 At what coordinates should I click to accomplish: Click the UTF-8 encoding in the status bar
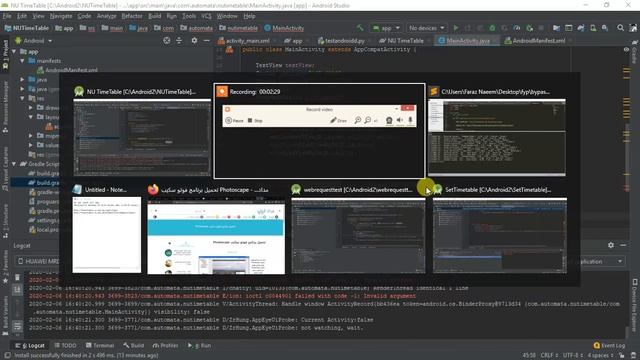coord(573,356)
